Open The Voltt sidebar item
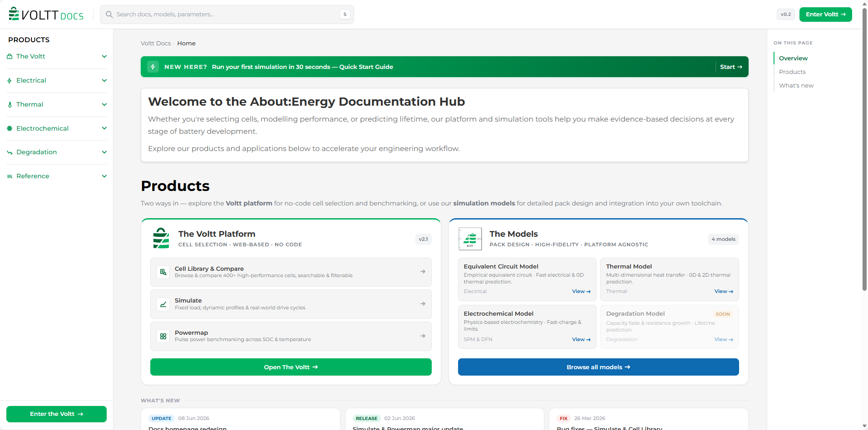The width and height of the screenshot is (868, 430). tap(30, 57)
